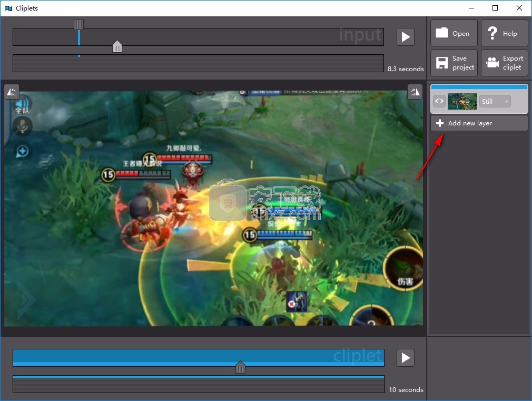Maximize the Cliplets window

click(x=495, y=8)
